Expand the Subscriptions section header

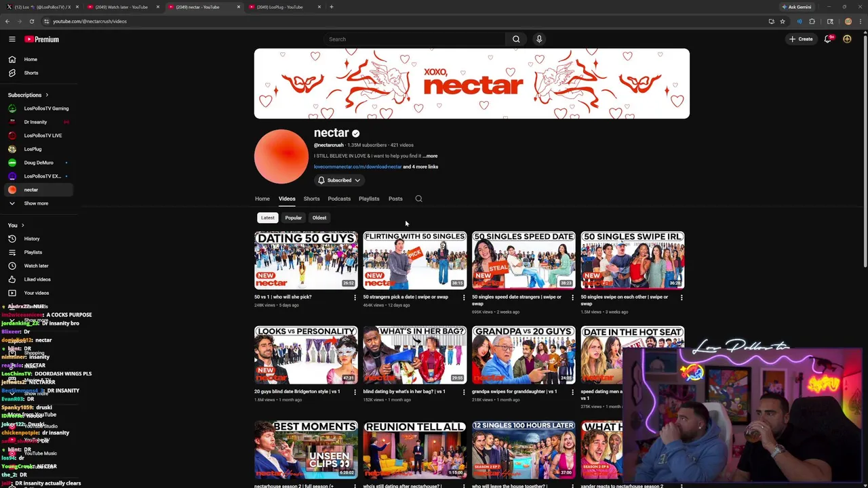[x=28, y=95]
